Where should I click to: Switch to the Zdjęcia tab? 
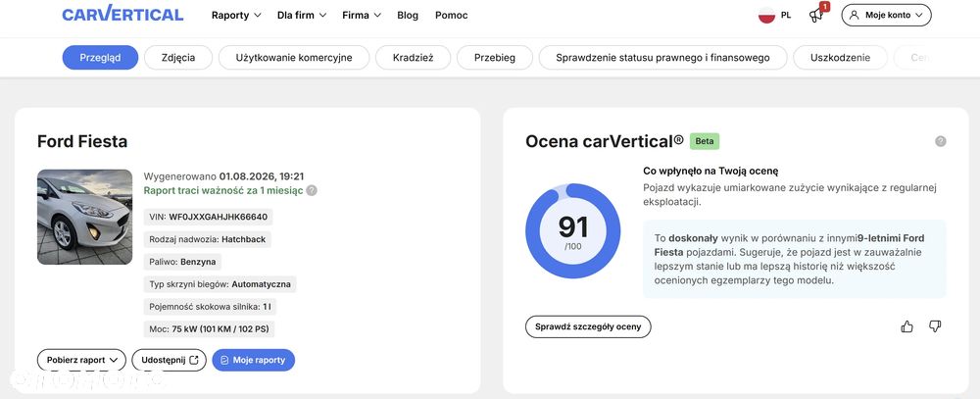click(178, 58)
